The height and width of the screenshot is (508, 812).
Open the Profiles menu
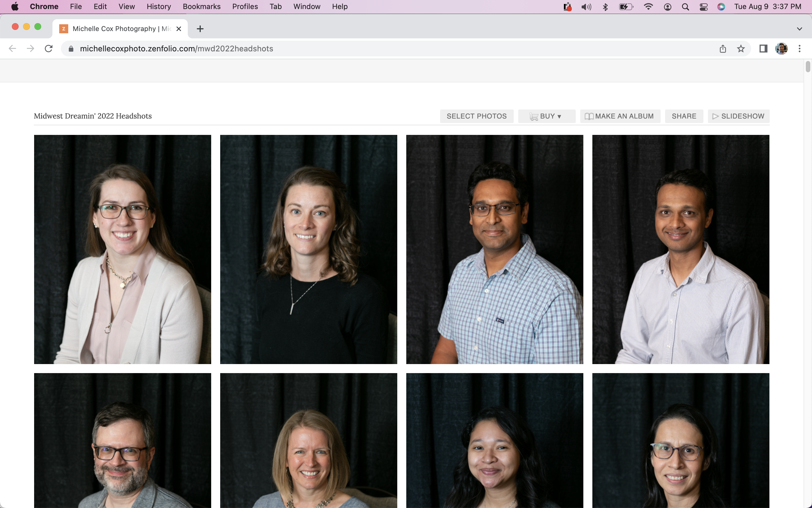tap(245, 7)
